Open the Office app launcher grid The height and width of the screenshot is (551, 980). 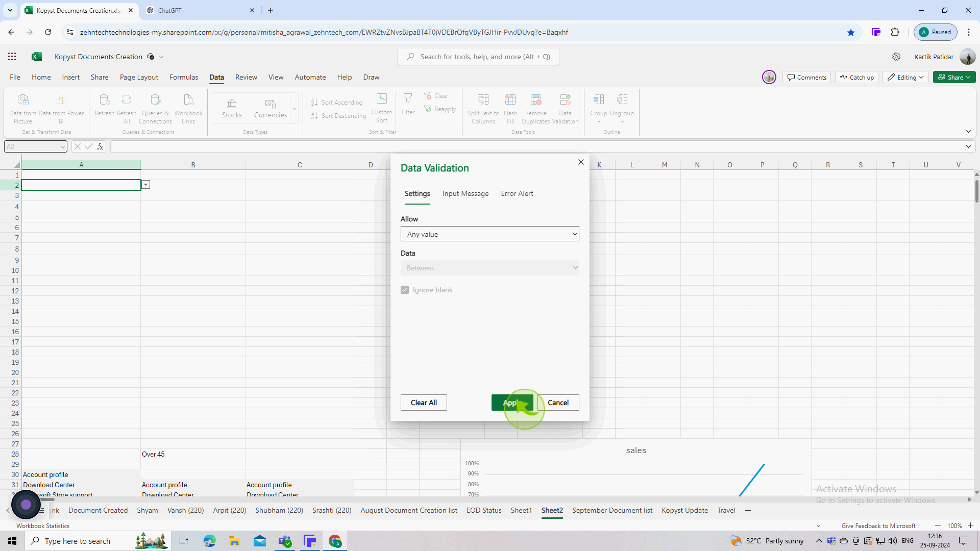[x=12, y=57]
